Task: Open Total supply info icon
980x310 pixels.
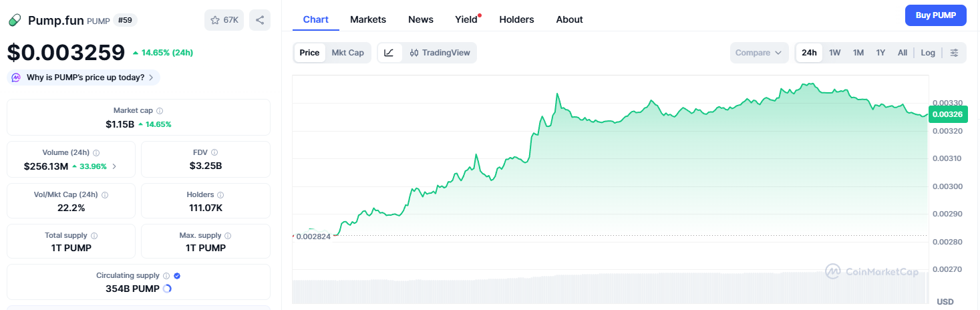Action: 94,236
